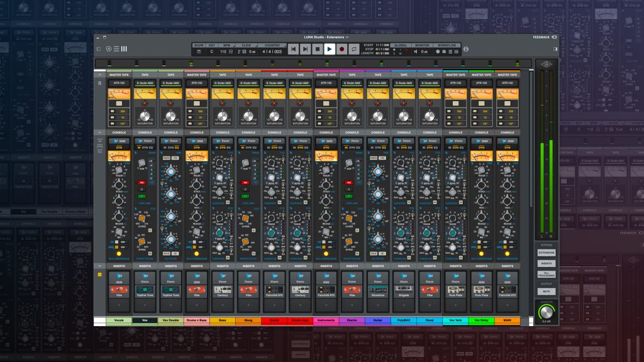This screenshot has width=644, height=362.
Task: Open the API Vision console selector on Vox
Action: [x=145, y=141]
